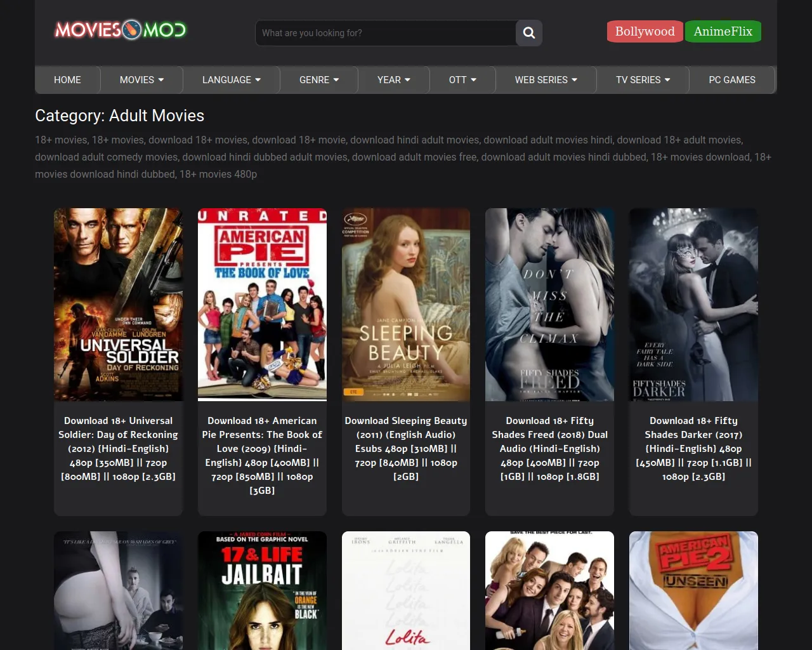Open the Fifty Shades Freed poster
Screen dimensions: 812x650
point(549,305)
